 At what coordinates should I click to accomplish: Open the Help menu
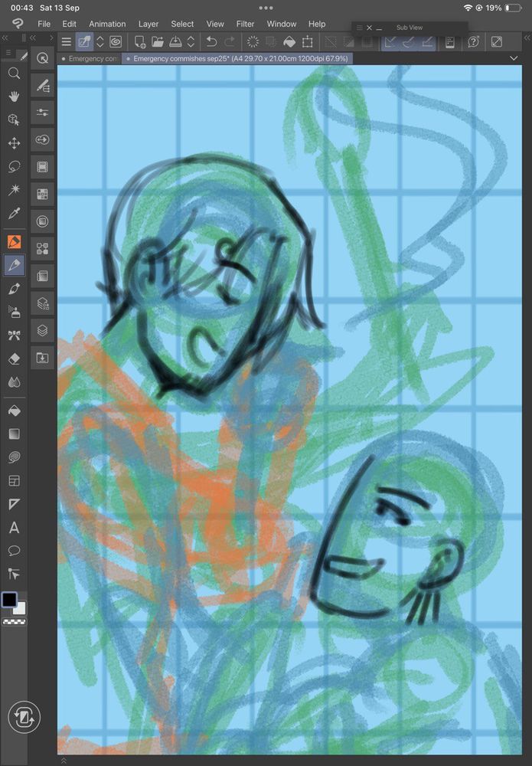[317, 24]
